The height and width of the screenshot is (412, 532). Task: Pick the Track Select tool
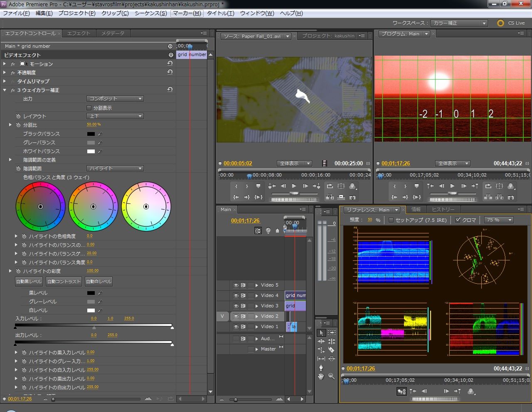331,333
